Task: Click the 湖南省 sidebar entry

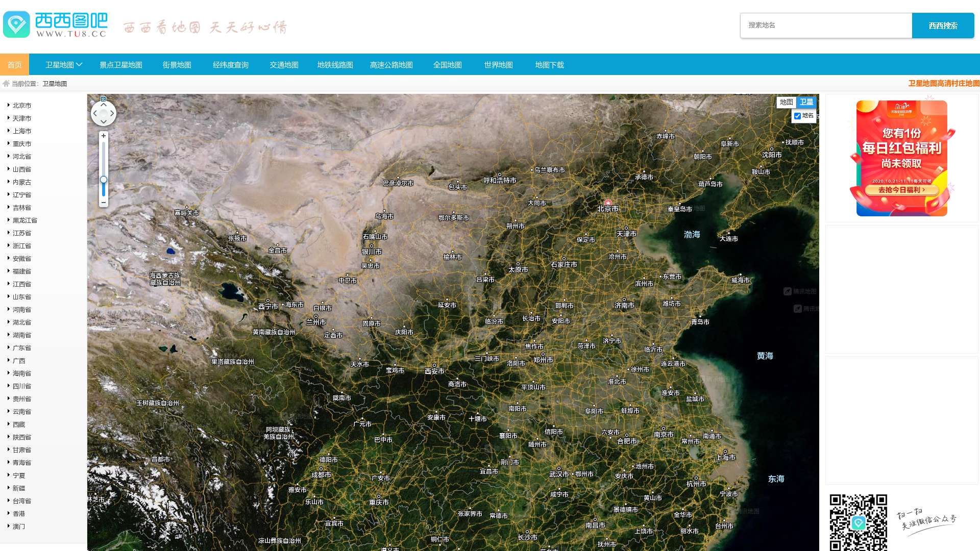Action: pos(22,335)
